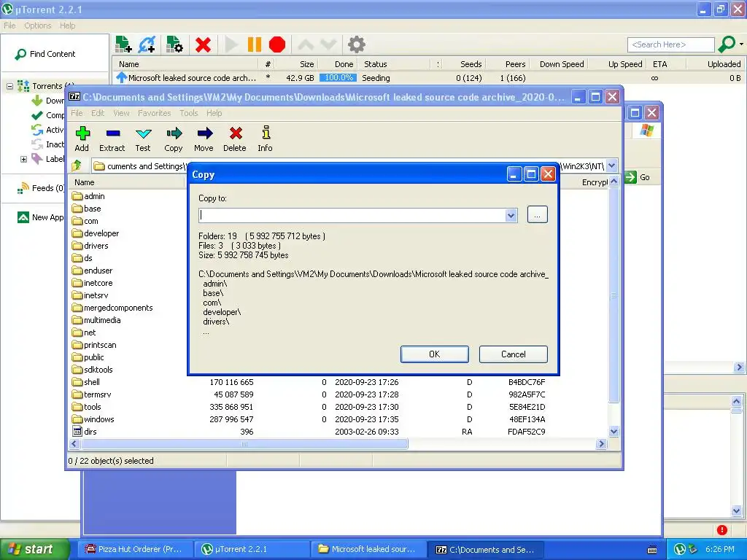
Task: Click Find Content in µTorrent sidebar
Action: pos(45,54)
